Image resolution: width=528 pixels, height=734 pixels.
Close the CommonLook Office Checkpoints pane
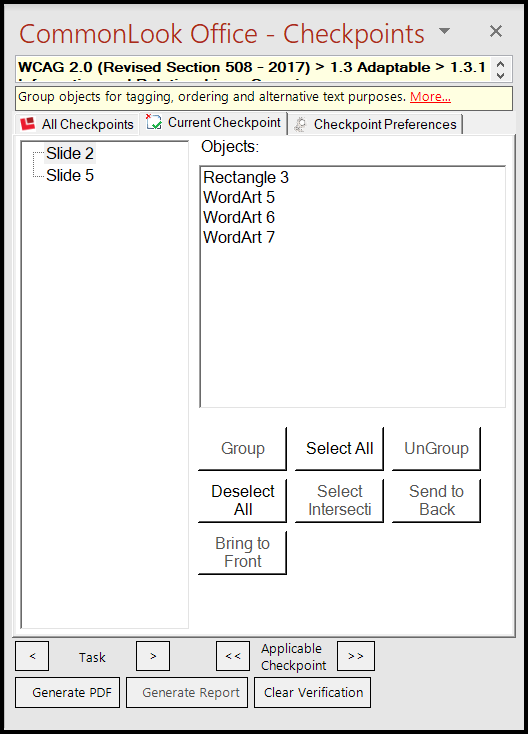click(x=496, y=31)
